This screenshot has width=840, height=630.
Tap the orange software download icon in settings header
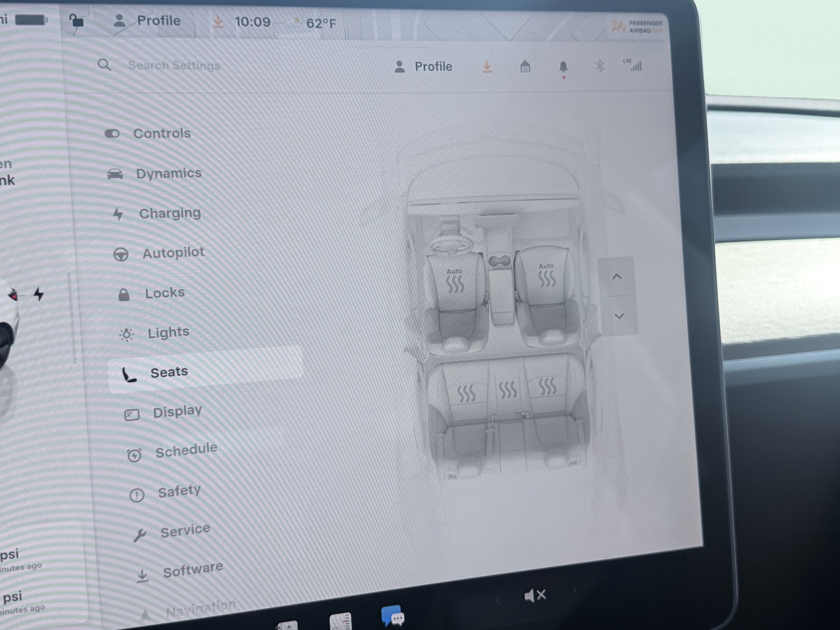(487, 67)
